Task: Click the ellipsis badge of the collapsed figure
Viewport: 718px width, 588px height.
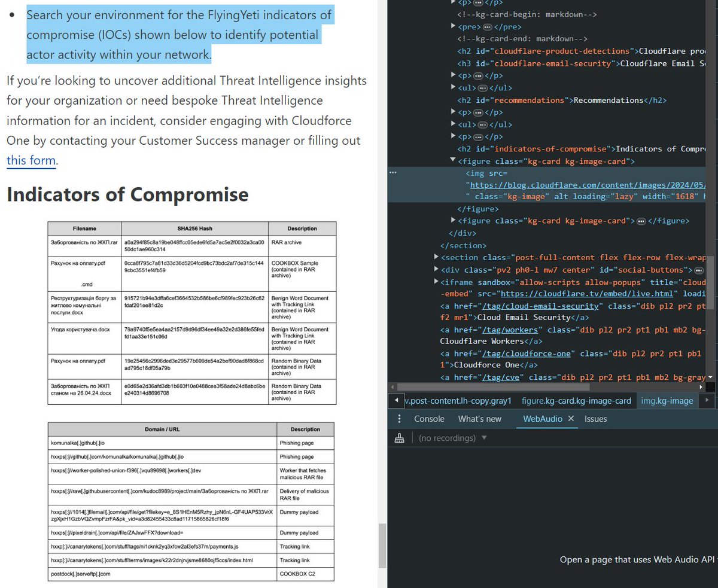Action: click(641, 221)
